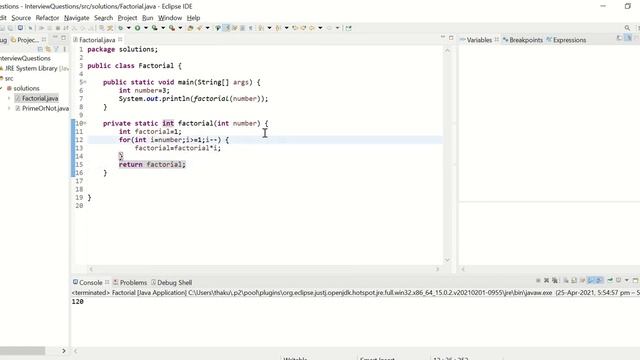Minimize the Project Explorer panel

55,38
